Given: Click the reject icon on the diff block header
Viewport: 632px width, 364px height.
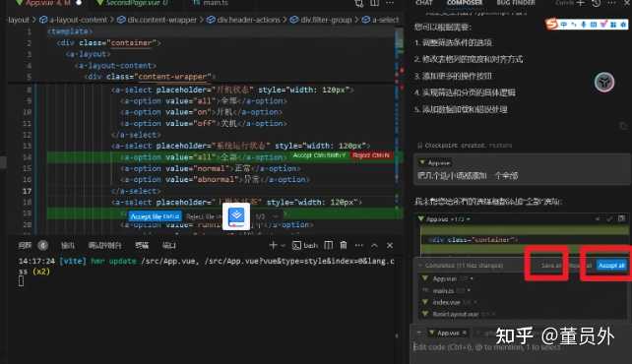Looking at the screenshot, I should tap(597, 218).
